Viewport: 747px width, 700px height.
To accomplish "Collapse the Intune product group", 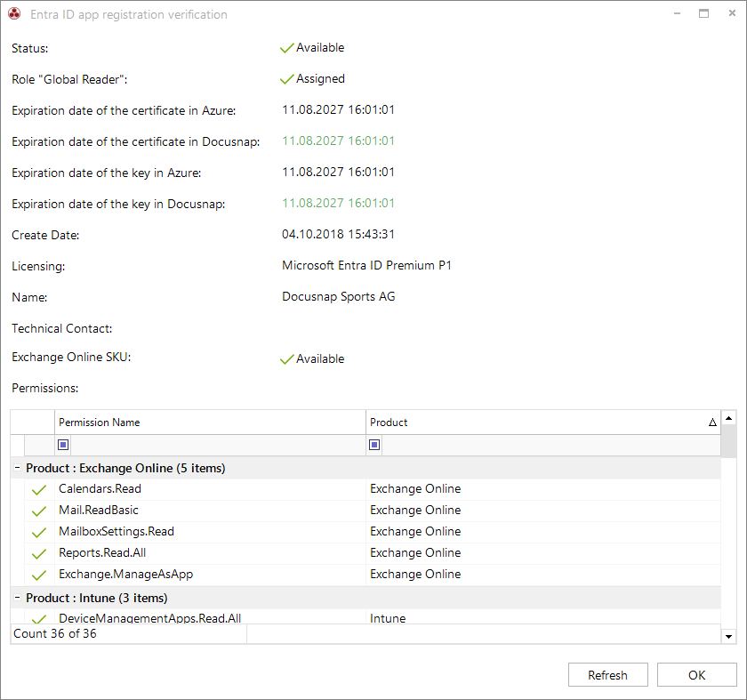I will 17,597.
